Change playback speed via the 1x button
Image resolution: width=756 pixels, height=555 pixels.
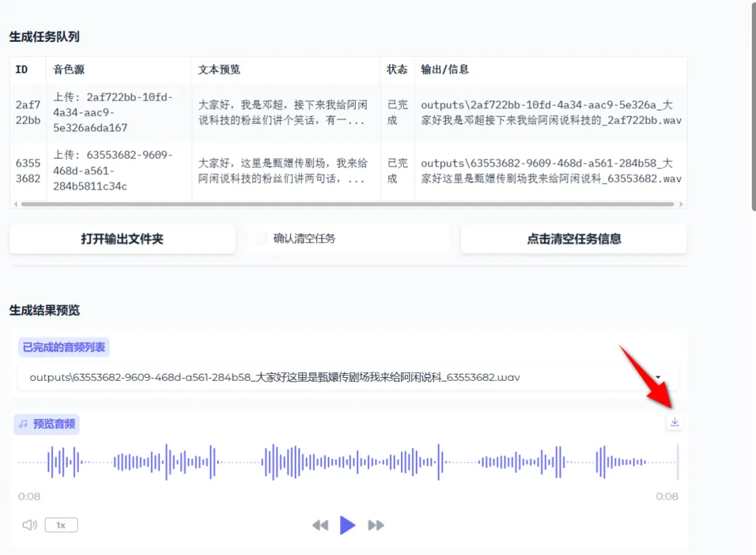click(61, 525)
